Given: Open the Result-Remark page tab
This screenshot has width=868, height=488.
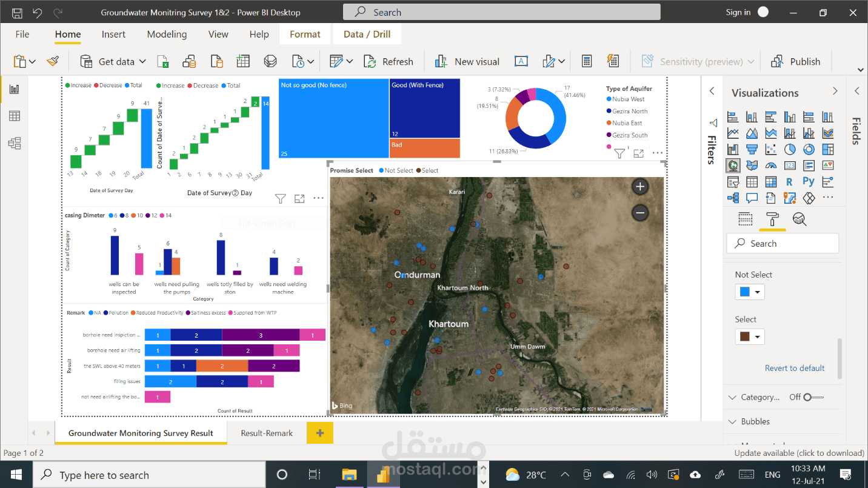Looking at the screenshot, I should [x=267, y=433].
